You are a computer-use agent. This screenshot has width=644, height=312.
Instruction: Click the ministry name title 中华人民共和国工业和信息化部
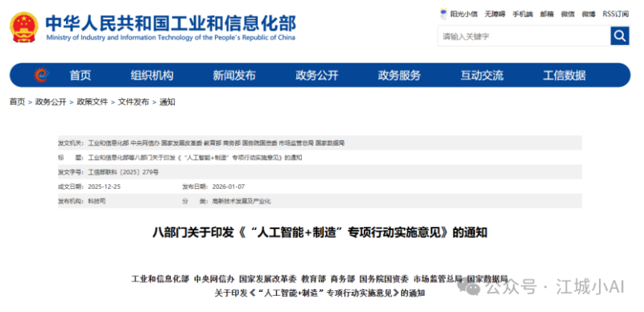(171, 23)
